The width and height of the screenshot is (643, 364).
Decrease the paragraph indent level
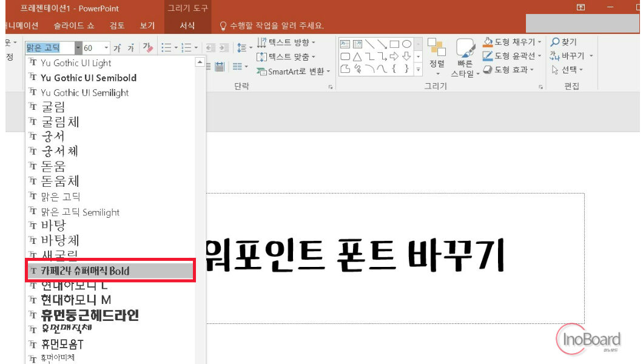tap(210, 48)
